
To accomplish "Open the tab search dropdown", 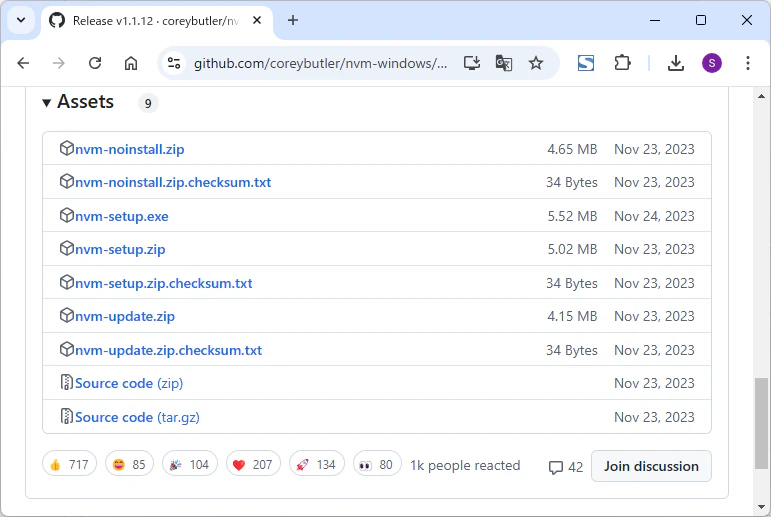I will pos(21,20).
